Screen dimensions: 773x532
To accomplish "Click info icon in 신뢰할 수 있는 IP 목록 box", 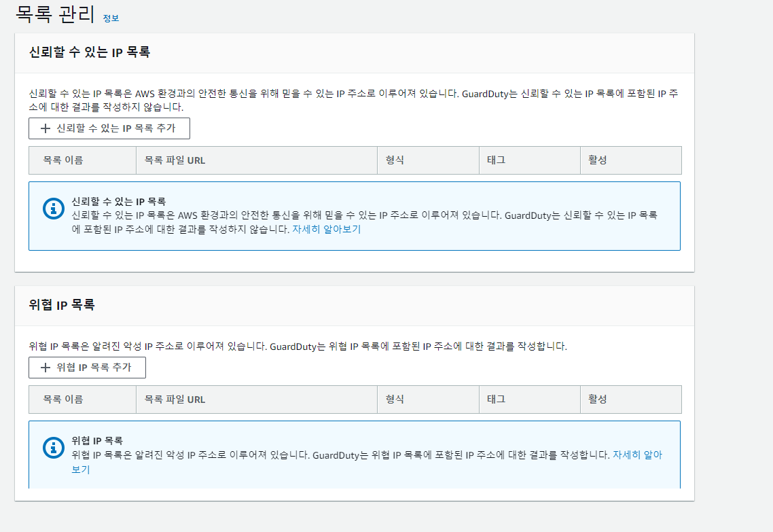I will [x=53, y=209].
